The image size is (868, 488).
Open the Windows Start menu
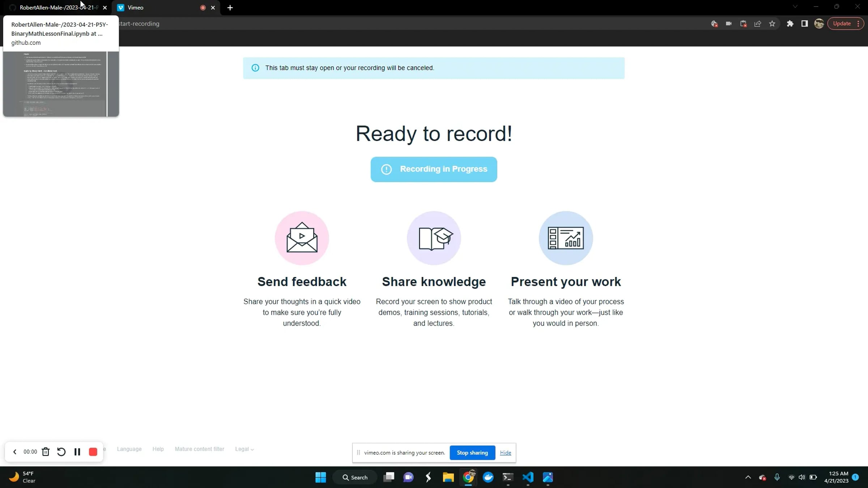pyautogui.click(x=321, y=478)
